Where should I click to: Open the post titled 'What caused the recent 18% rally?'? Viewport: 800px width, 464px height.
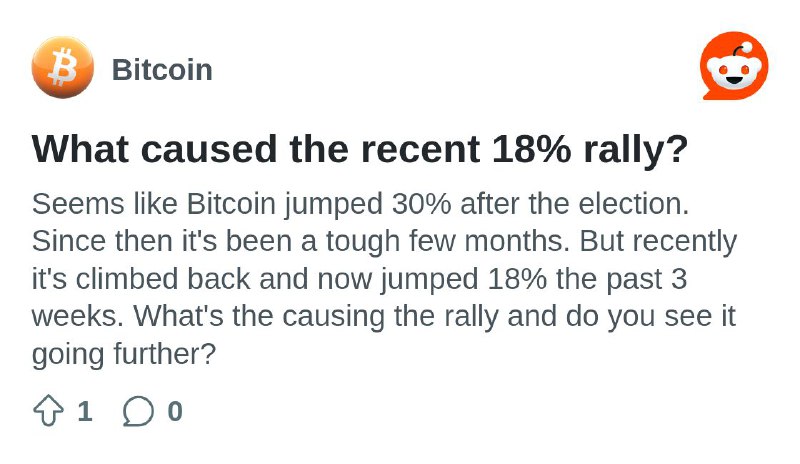coord(360,150)
